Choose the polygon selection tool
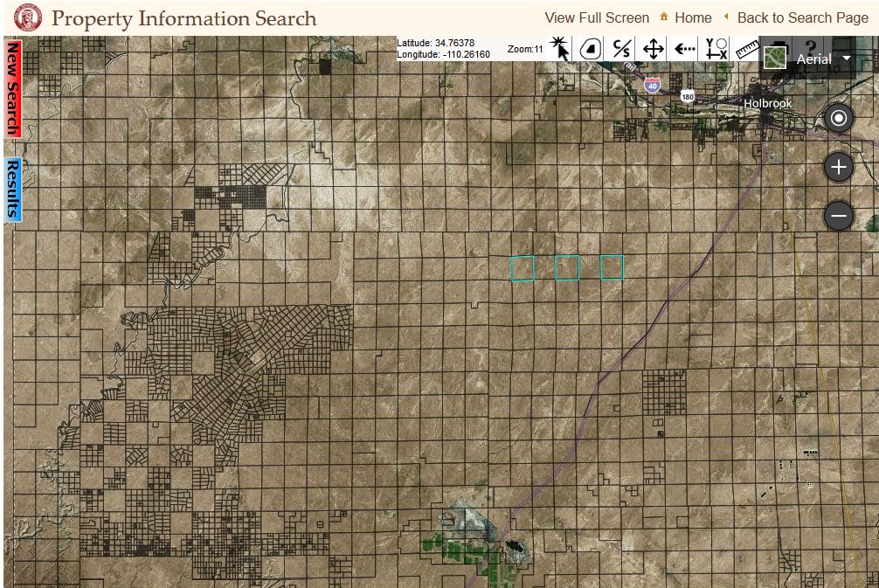Viewport: 879px width, 588px height. click(590, 49)
